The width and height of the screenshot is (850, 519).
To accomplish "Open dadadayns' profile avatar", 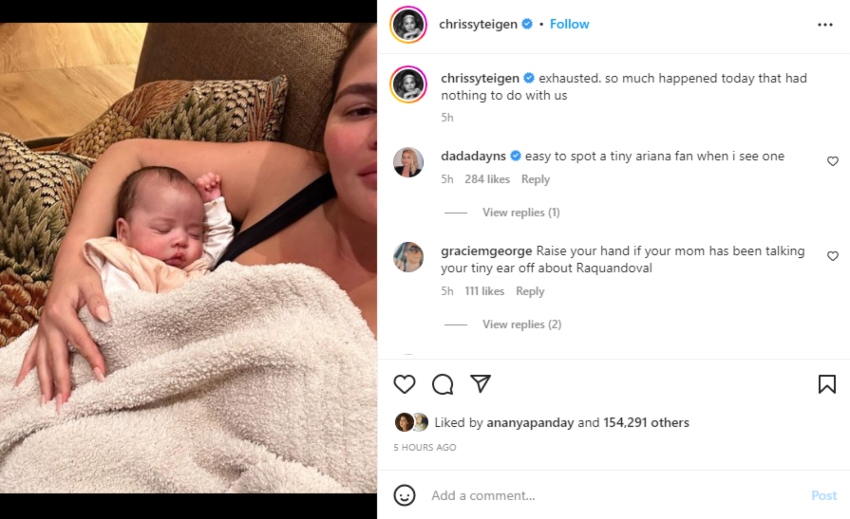I will [x=408, y=162].
